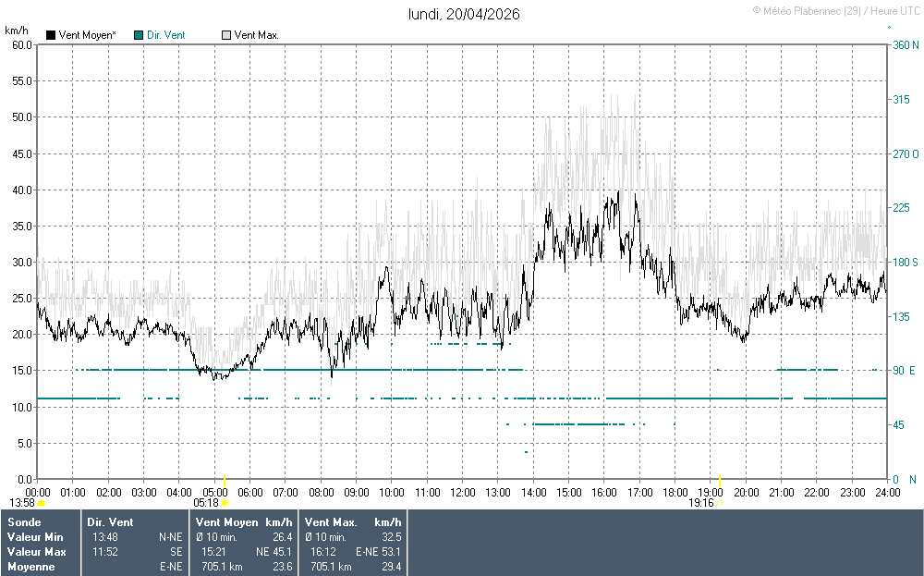The width and height of the screenshot is (924, 576).
Task: Click the 12:00 label on the time axis
Action: 462,492
